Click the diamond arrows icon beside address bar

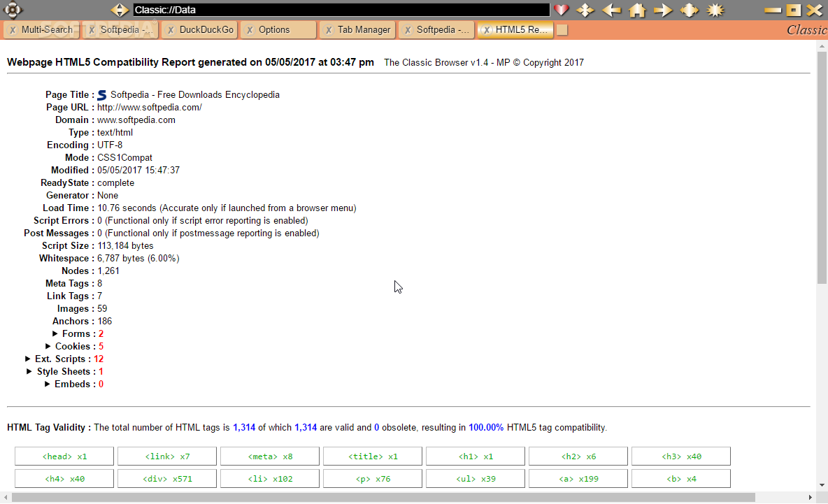point(120,10)
